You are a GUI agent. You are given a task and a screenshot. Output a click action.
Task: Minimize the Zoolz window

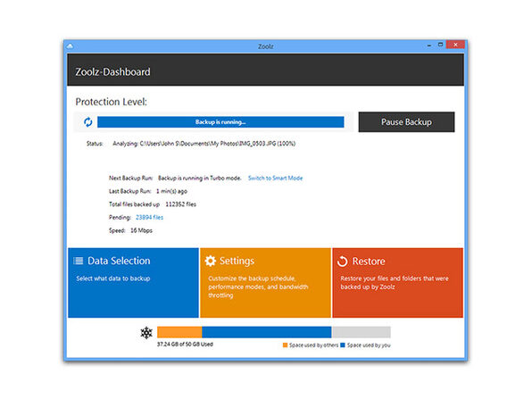(429, 46)
